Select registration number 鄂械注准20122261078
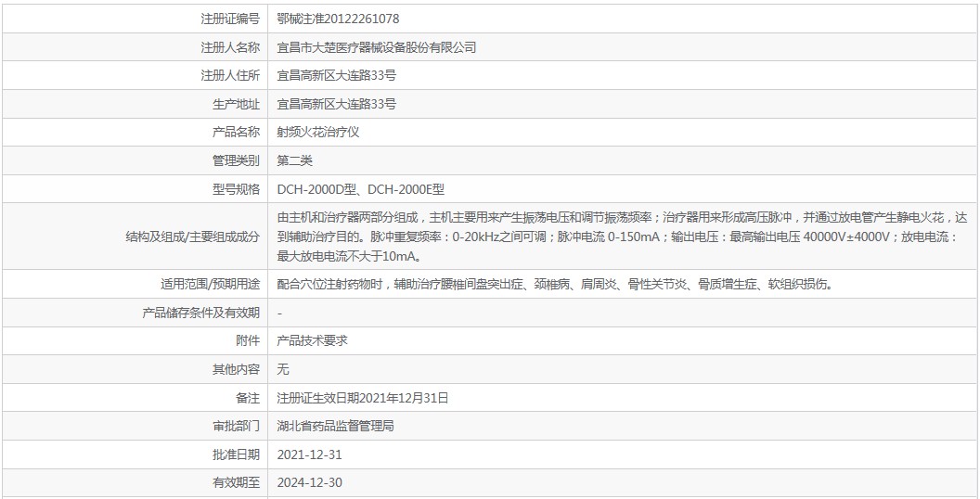 [x=338, y=19]
